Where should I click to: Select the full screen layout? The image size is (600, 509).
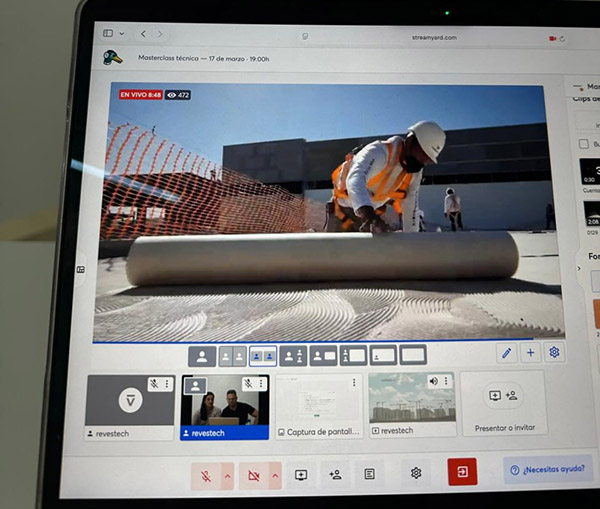coord(413,355)
